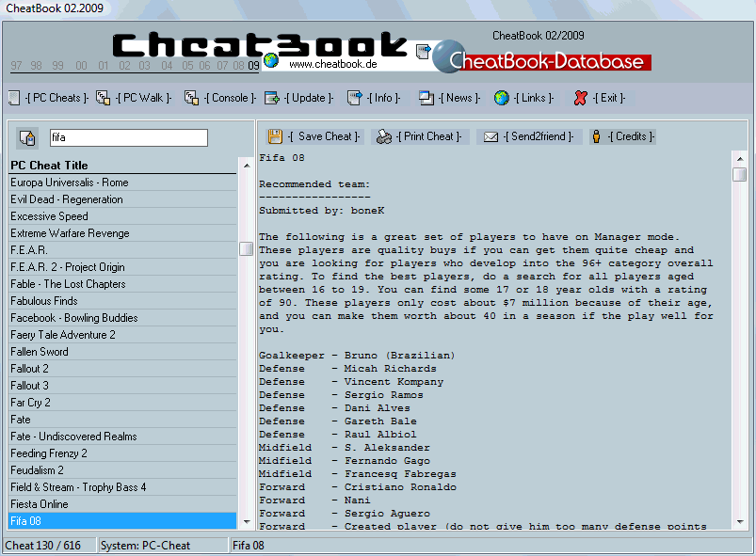Click the cheat text scrollbar thumb
Viewport: 756px width, 556px height.
pos(740,174)
